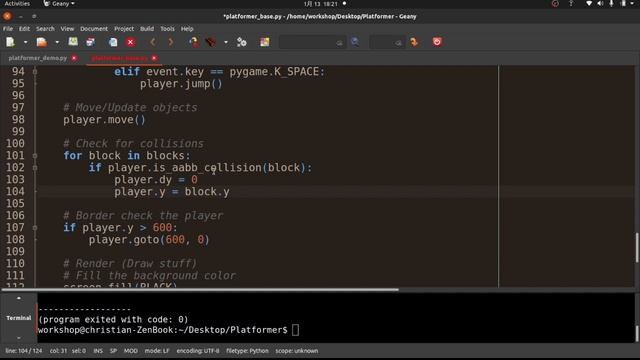Screen dimensions: 640x360
Task: Collapse the for loop fold at line 101
Action: (35, 156)
